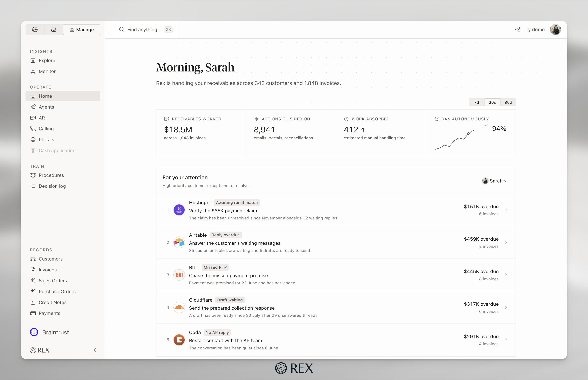Click the Airtable logo icon

pos(179,242)
